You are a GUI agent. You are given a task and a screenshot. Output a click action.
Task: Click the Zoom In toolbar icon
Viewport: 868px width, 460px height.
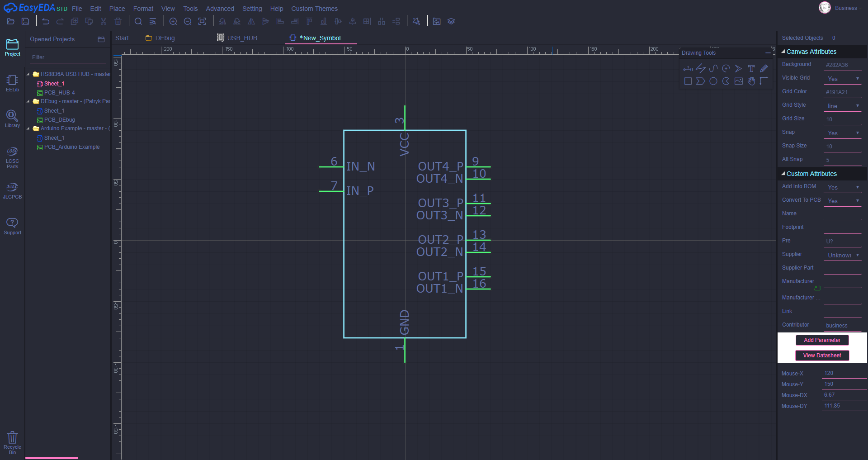(173, 21)
